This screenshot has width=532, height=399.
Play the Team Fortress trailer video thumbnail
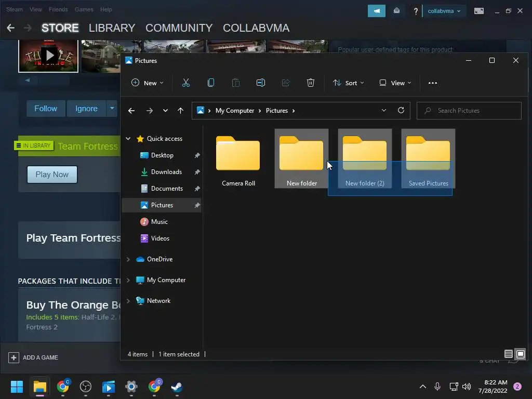click(x=48, y=55)
